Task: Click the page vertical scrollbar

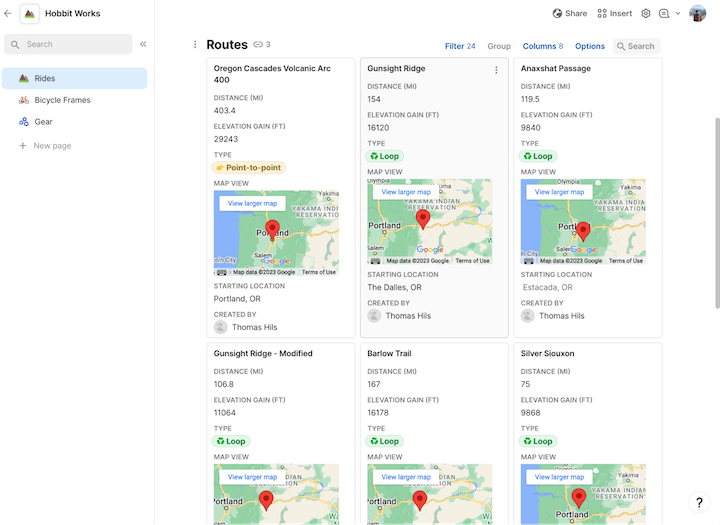Action: click(x=717, y=213)
